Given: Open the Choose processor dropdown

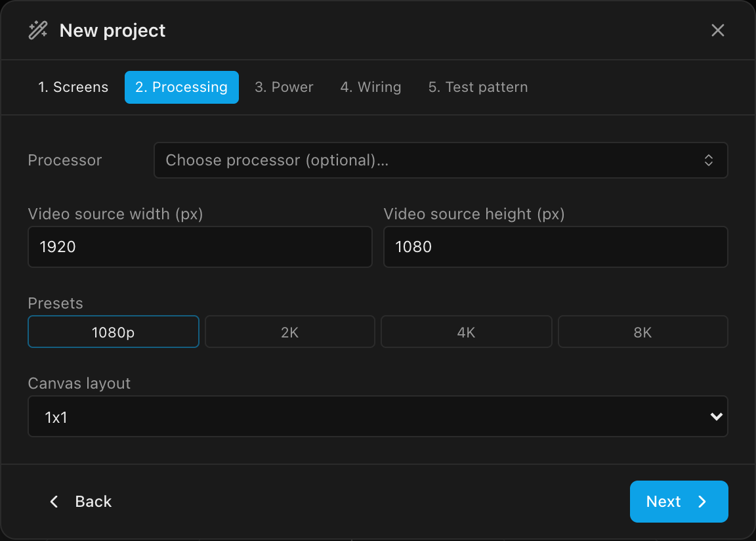Looking at the screenshot, I should pyautogui.click(x=441, y=160).
